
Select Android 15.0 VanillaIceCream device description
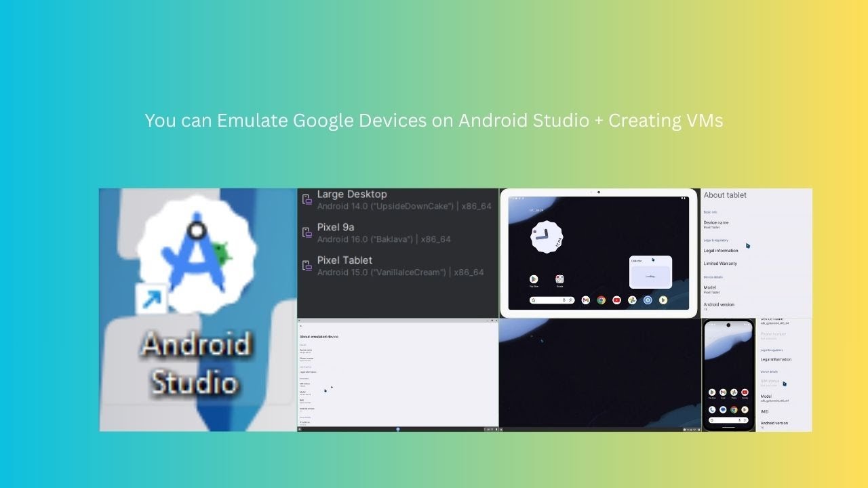(401, 272)
